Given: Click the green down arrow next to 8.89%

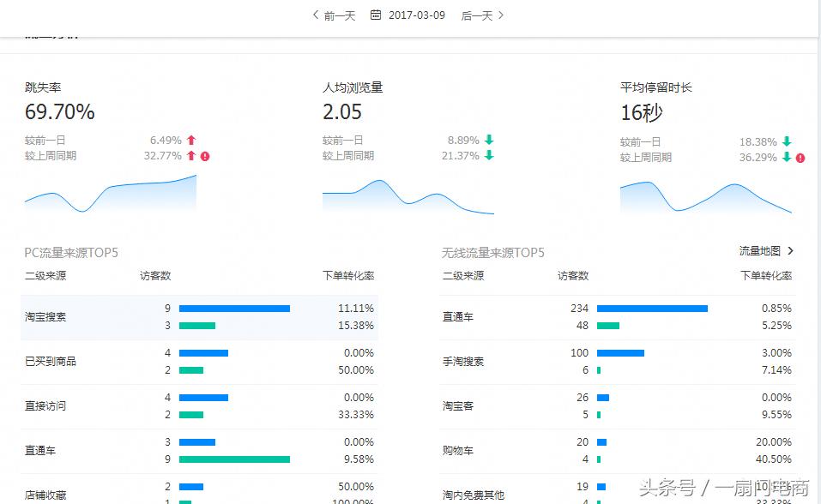Looking at the screenshot, I should (490, 139).
